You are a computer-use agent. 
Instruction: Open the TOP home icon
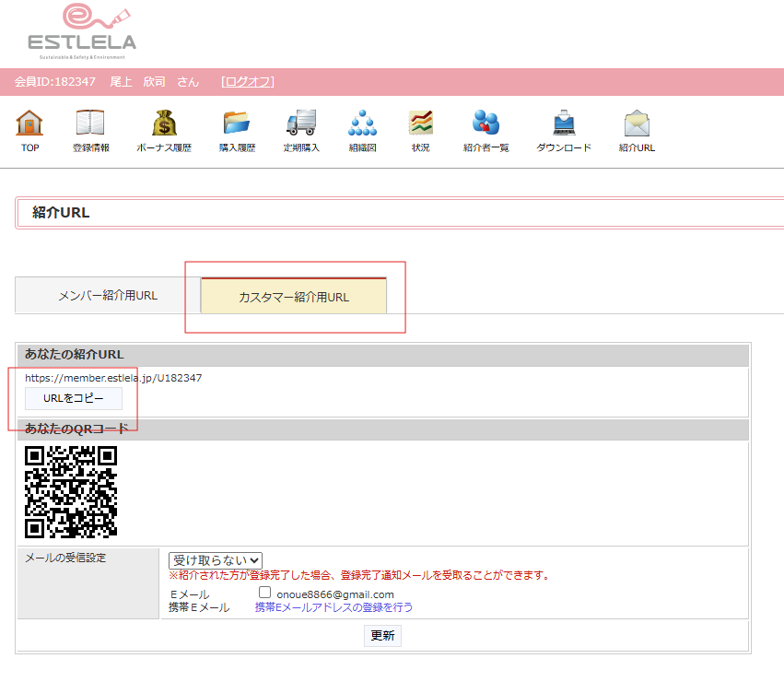pos(29,123)
